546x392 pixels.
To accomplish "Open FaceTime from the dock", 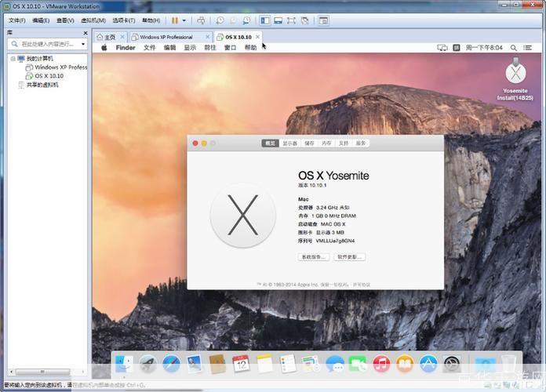I will click(358, 364).
